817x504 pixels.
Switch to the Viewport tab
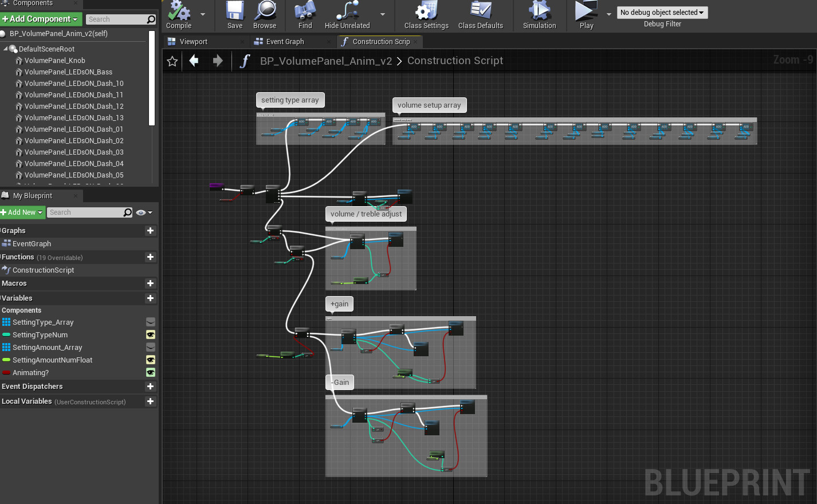[193, 42]
